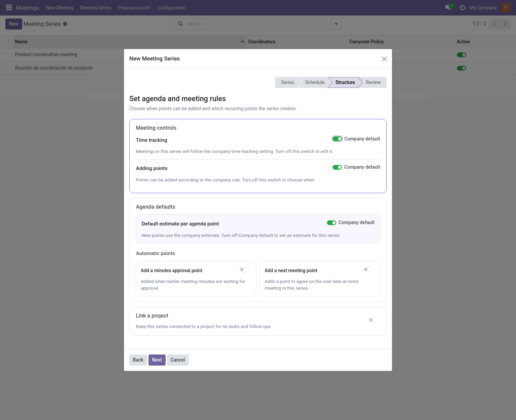516x420 pixels.
Task: Click the 1-2 / 2 pager counter
Action: [479, 24]
